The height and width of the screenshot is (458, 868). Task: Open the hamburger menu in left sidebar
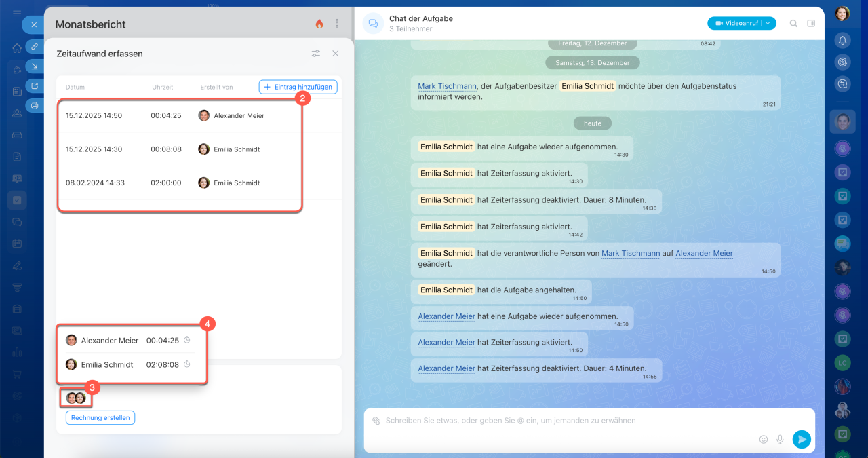(x=17, y=14)
